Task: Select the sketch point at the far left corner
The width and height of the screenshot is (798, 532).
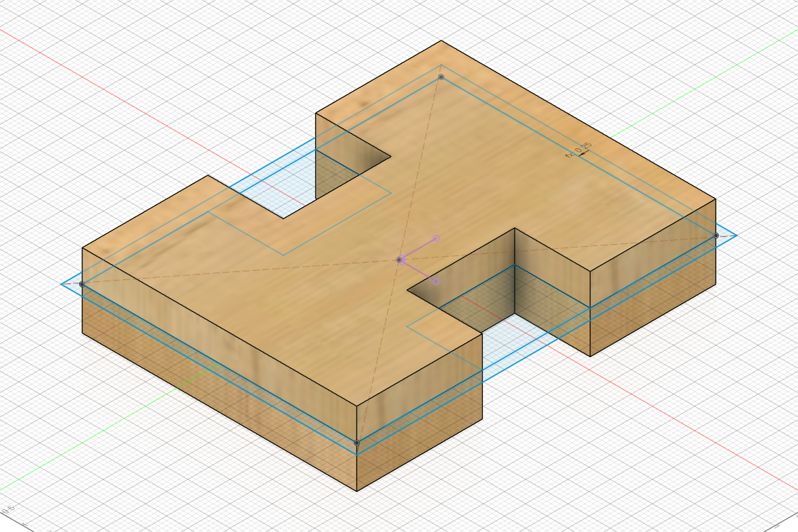Action: [x=82, y=284]
